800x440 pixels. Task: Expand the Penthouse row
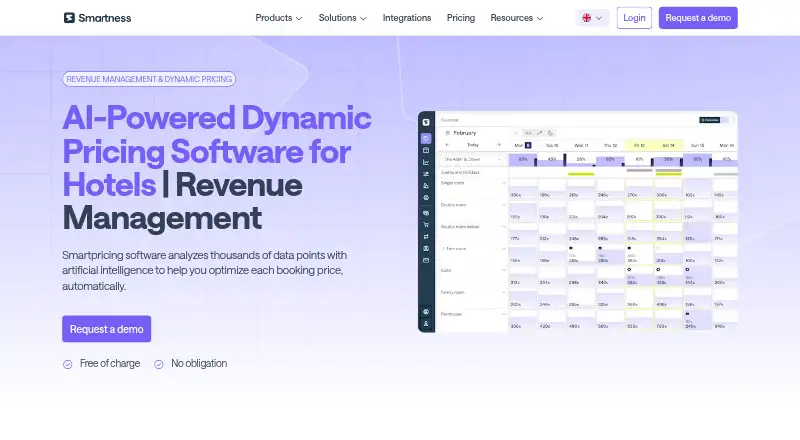pos(504,314)
